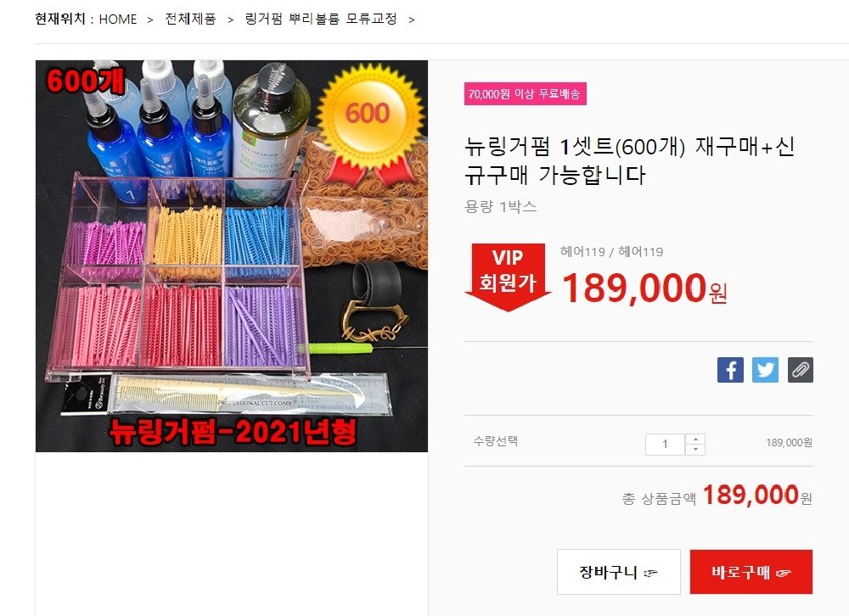Click the 70,000원 이상 무료배송 tag

click(x=526, y=93)
